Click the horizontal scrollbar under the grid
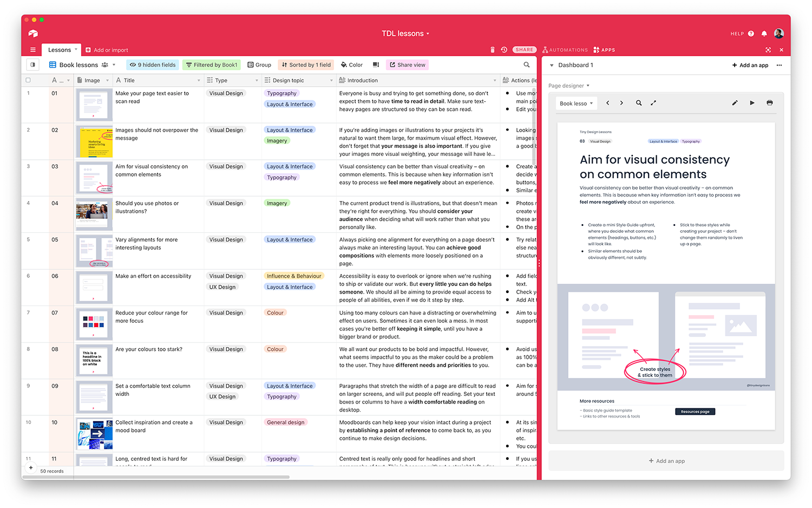This screenshot has width=812, height=508. (157, 477)
